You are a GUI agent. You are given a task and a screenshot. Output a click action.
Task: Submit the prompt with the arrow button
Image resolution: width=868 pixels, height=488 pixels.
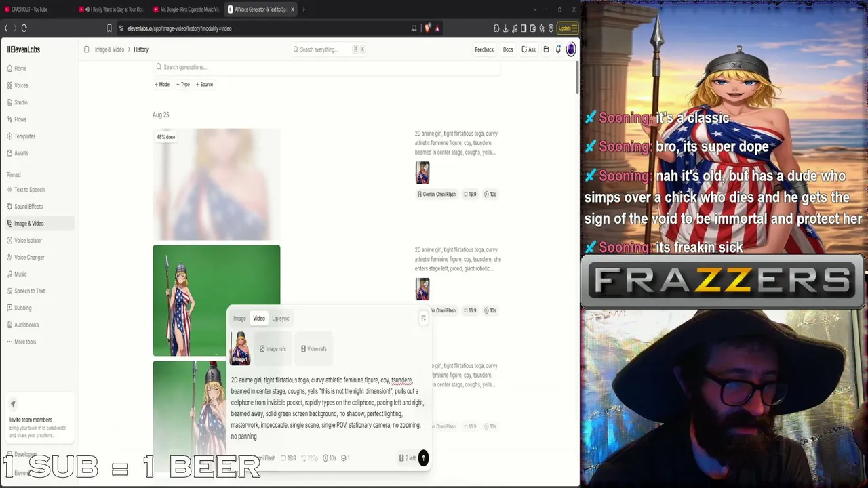point(423,458)
